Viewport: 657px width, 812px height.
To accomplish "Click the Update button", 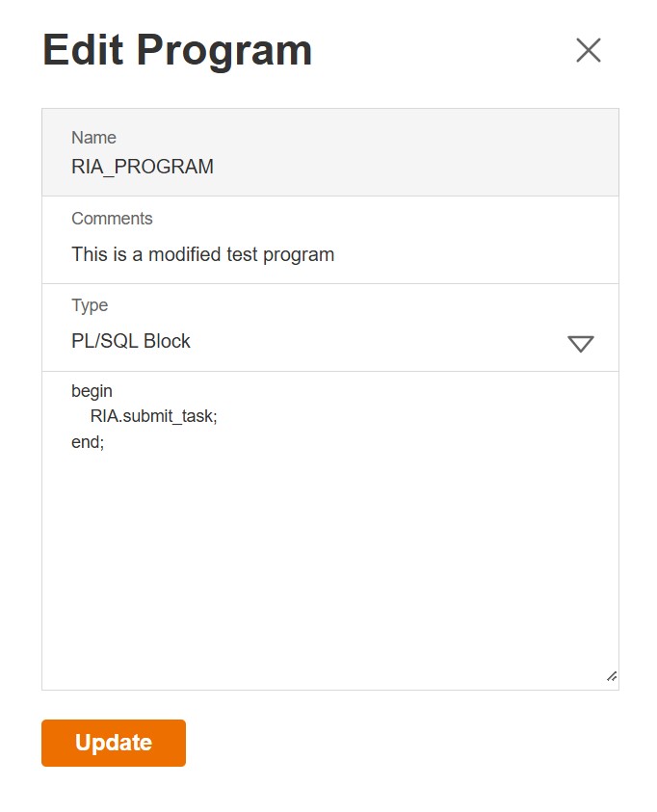I will coord(114,743).
